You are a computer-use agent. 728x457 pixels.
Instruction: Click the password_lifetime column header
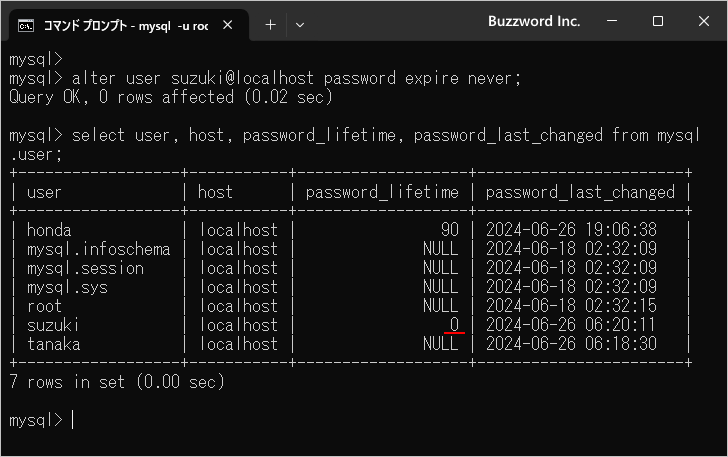pos(382,192)
